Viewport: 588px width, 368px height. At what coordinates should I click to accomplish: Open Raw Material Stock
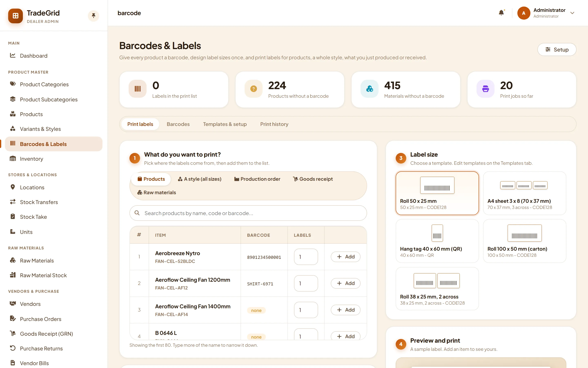[x=53, y=275]
